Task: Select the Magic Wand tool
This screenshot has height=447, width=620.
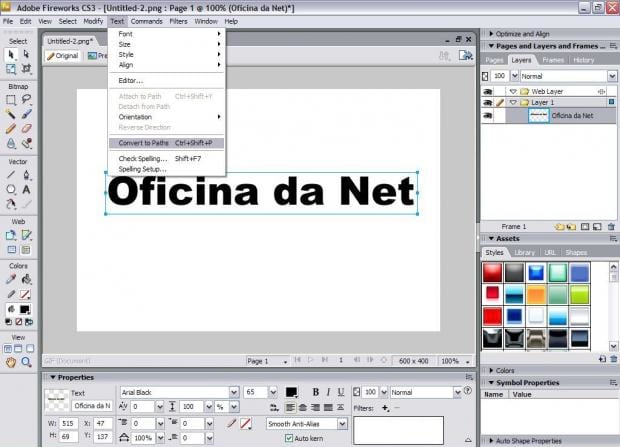Action: 11,114
